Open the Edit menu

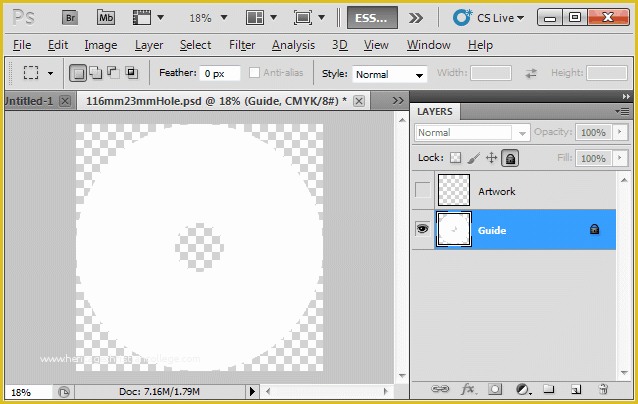(x=58, y=45)
